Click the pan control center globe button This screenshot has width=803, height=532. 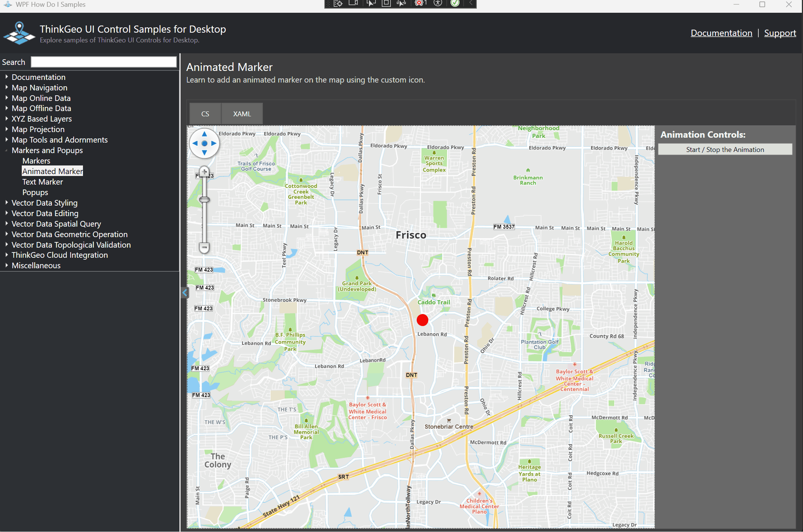click(204, 143)
